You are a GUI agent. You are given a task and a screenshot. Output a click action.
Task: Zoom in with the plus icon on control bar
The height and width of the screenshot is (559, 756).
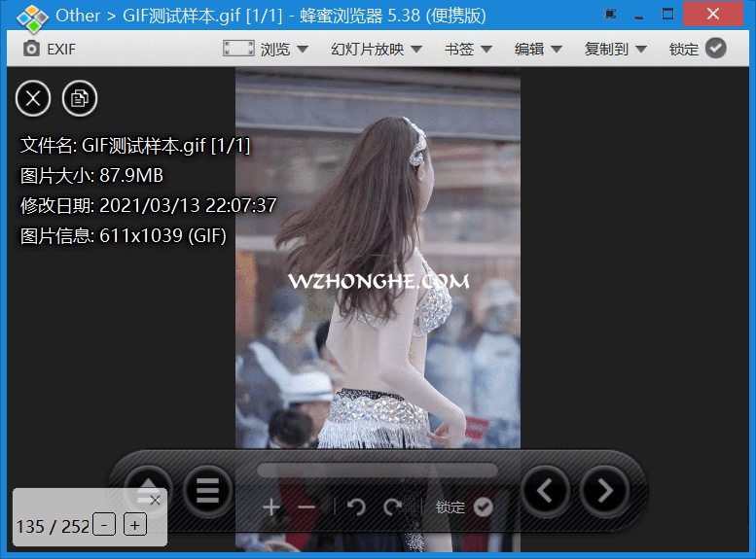coord(271,507)
